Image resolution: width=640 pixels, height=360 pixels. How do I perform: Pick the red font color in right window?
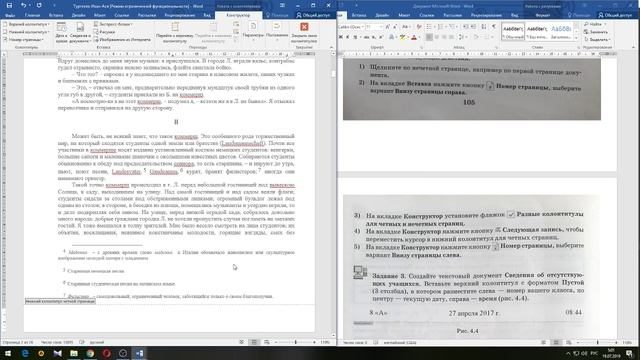[x=414, y=37]
